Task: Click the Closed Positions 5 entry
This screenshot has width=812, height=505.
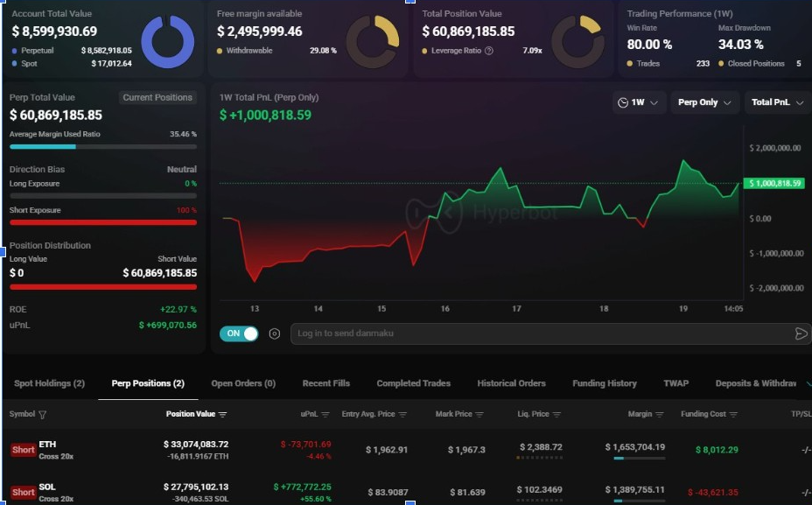Action: click(x=759, y=64)
